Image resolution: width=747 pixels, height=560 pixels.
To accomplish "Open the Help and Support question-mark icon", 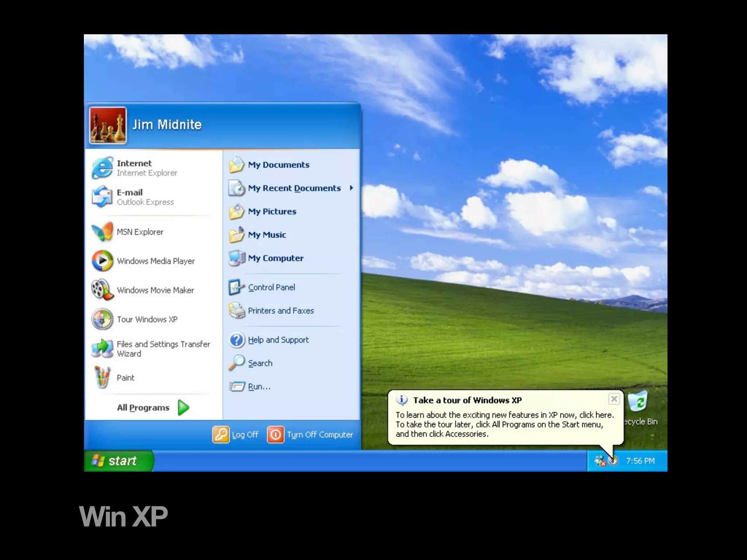I will [237, 340].
